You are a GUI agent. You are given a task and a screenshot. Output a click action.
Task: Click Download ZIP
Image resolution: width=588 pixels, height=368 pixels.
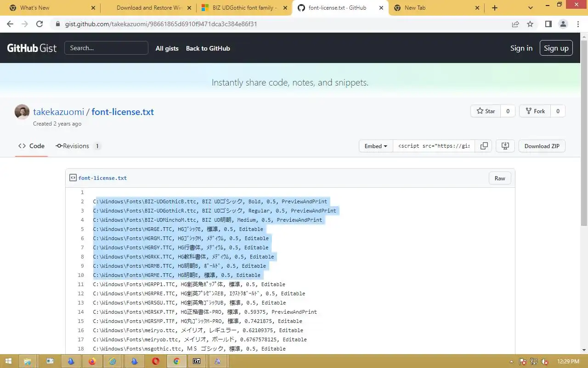(x=542, y=146)
